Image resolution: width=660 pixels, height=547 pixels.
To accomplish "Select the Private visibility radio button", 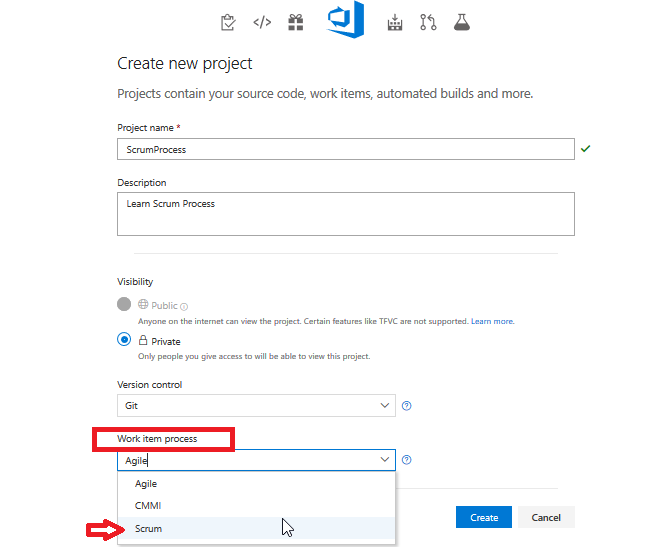I will click(124, 340).
